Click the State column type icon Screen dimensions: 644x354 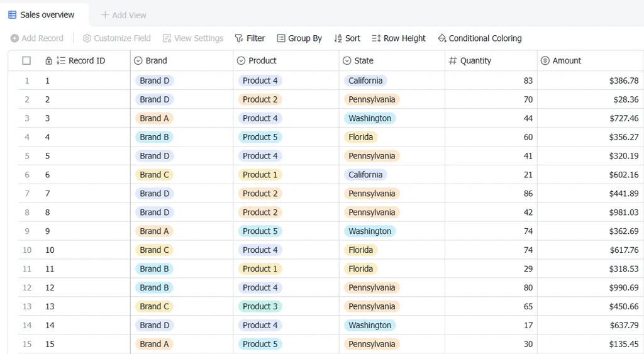pyautogui.click(x=347, y=61)
